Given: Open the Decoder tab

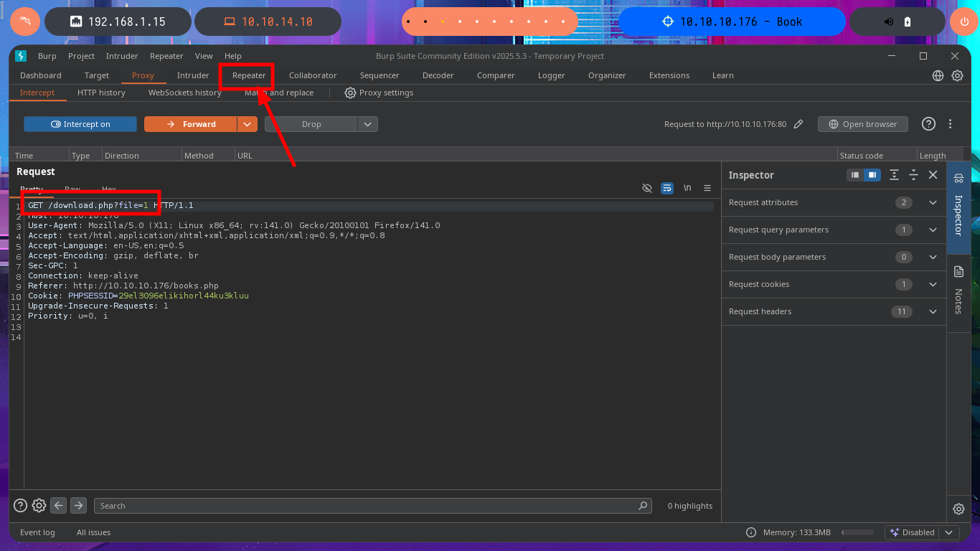Looking at the screenshot, I should [x=438, y=75].
